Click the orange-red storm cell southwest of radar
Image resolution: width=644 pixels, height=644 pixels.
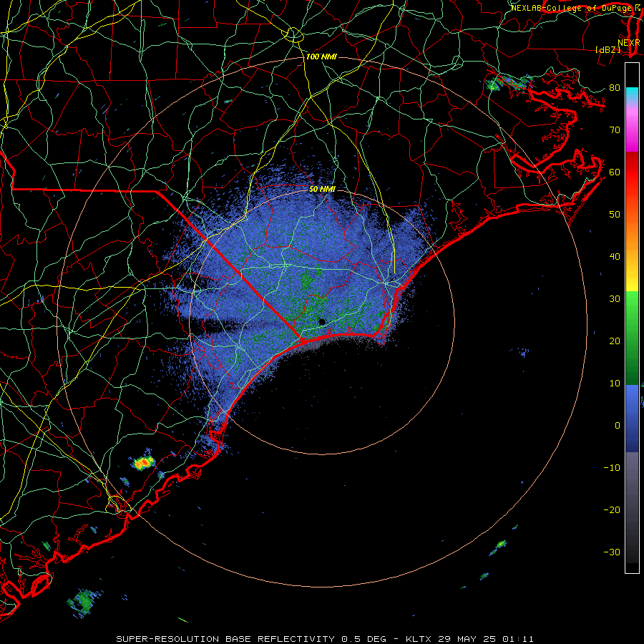[143, 462]
